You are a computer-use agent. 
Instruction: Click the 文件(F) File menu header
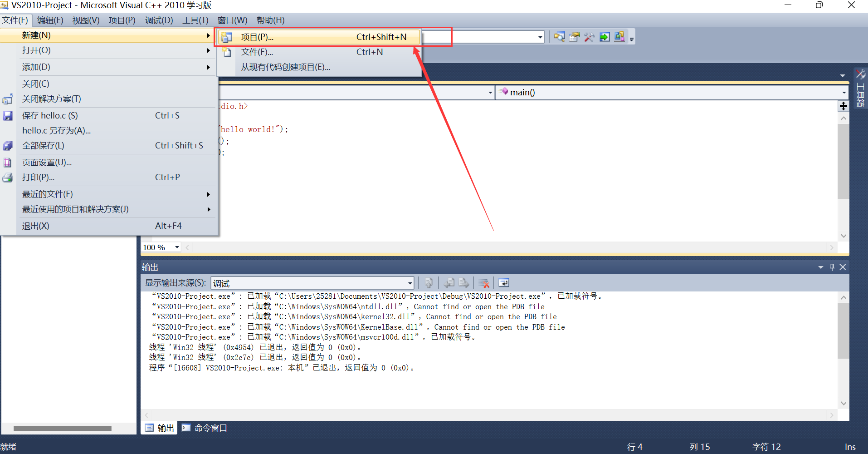click(15, 20)
